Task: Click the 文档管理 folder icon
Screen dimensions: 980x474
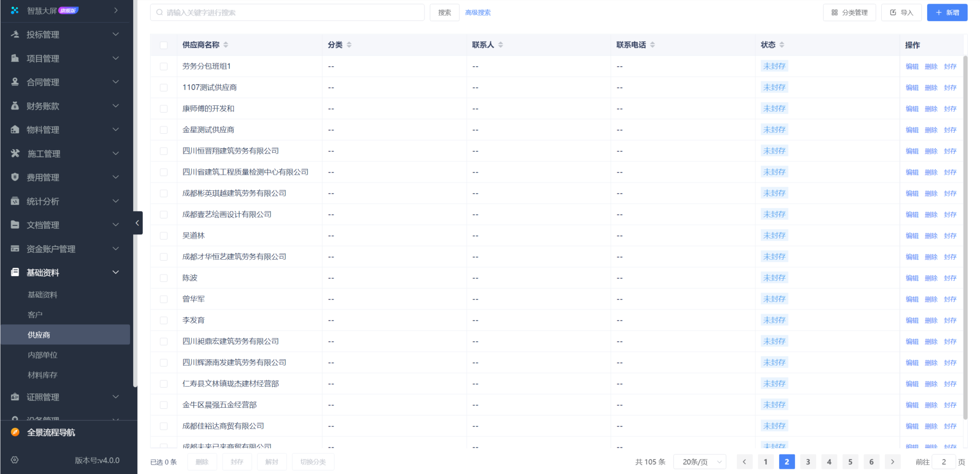Action: [15, 225]
